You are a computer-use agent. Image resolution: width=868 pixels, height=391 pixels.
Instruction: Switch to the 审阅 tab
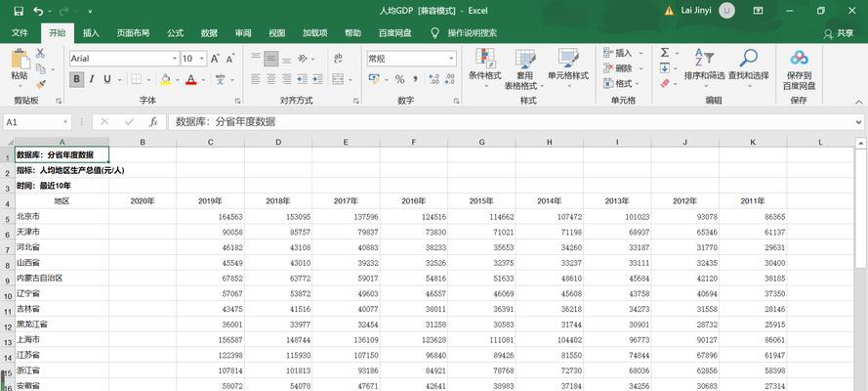point(243,33)
